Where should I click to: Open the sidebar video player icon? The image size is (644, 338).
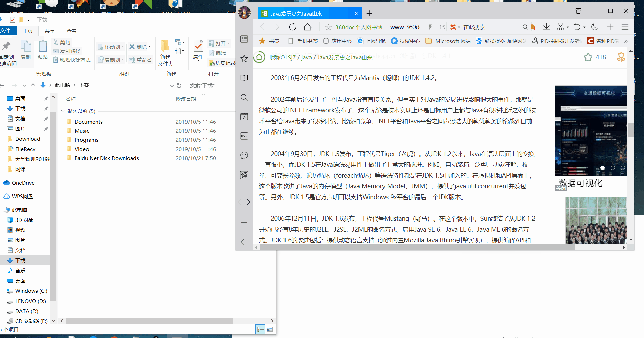click(244, 117)
